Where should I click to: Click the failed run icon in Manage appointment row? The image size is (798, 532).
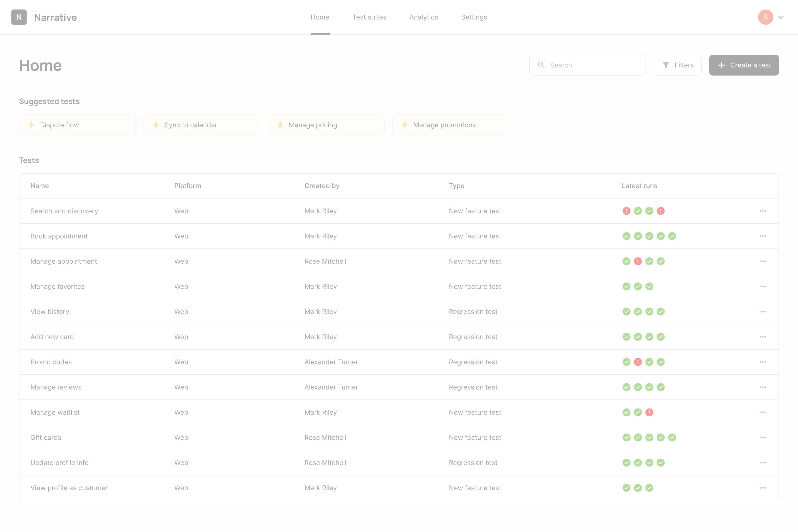638,261
